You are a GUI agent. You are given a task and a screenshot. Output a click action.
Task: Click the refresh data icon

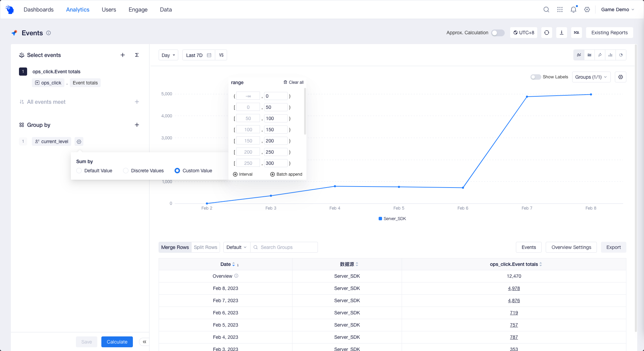[547, 33]
